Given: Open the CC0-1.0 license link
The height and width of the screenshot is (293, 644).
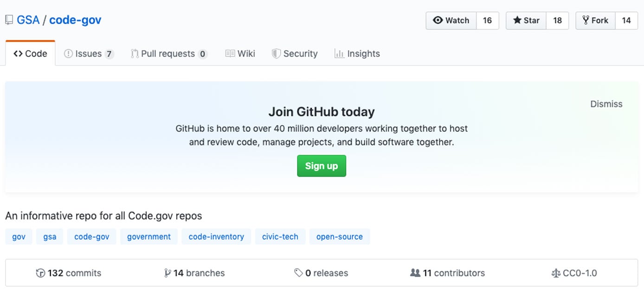Looking at the screenshot, I should (x=574, y=273).
